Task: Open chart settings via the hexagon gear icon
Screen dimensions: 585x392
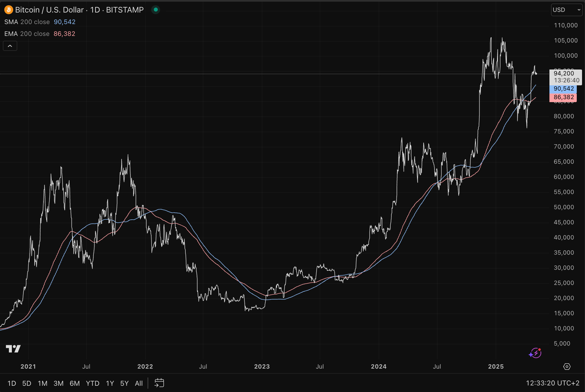Action: point(567,366)
